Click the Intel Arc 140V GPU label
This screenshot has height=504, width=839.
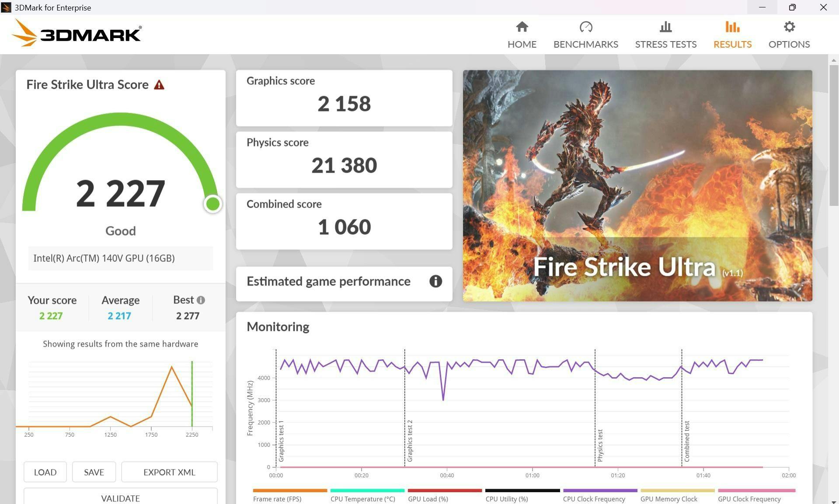(104, 258)
